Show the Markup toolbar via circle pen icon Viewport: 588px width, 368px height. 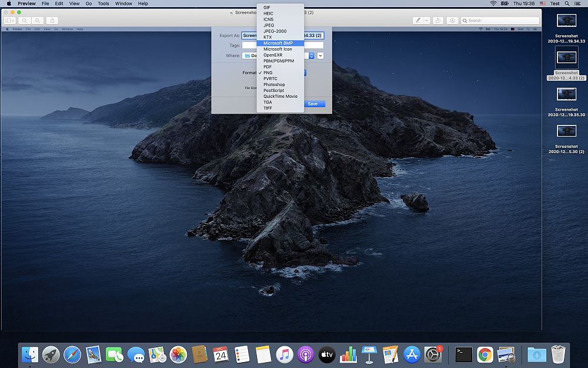[453, 20]
